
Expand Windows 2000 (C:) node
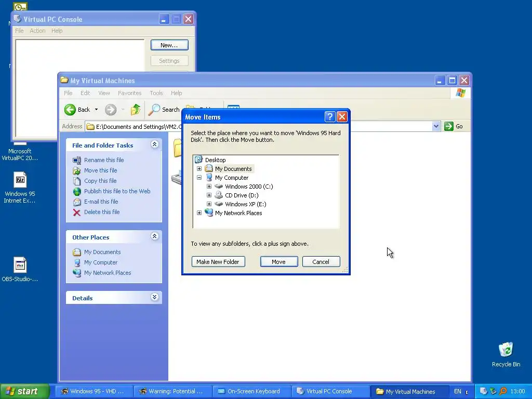(209, 187)
